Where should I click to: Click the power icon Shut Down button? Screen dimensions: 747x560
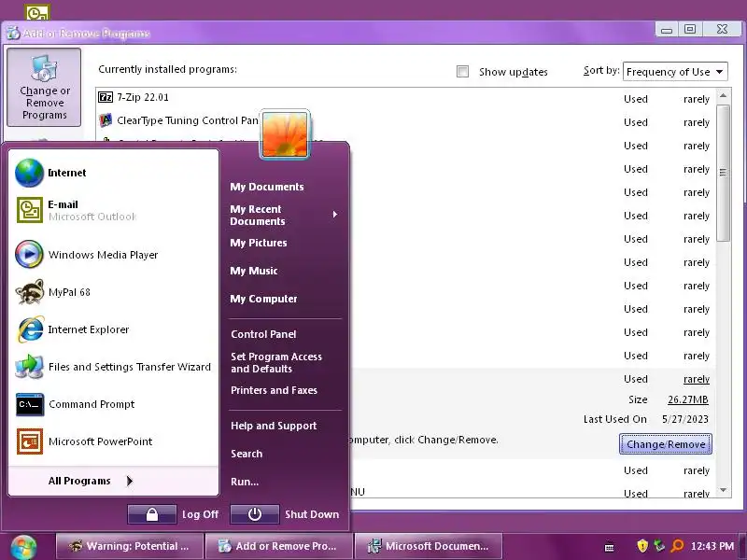point(254,514)
